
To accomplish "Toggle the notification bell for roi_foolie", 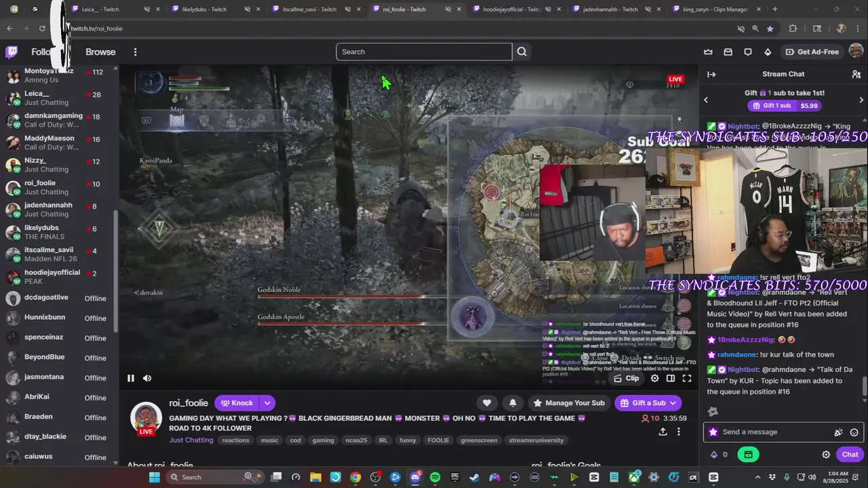I will [513, 403].
